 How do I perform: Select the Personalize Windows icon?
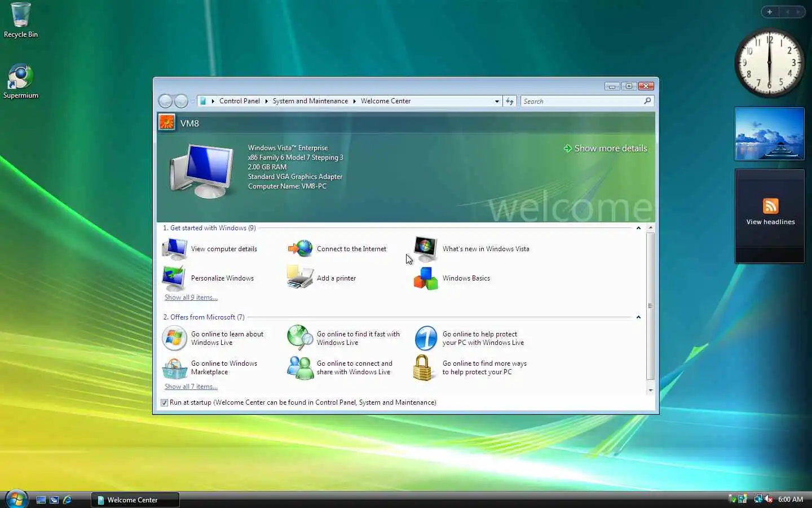click(174, 278)
